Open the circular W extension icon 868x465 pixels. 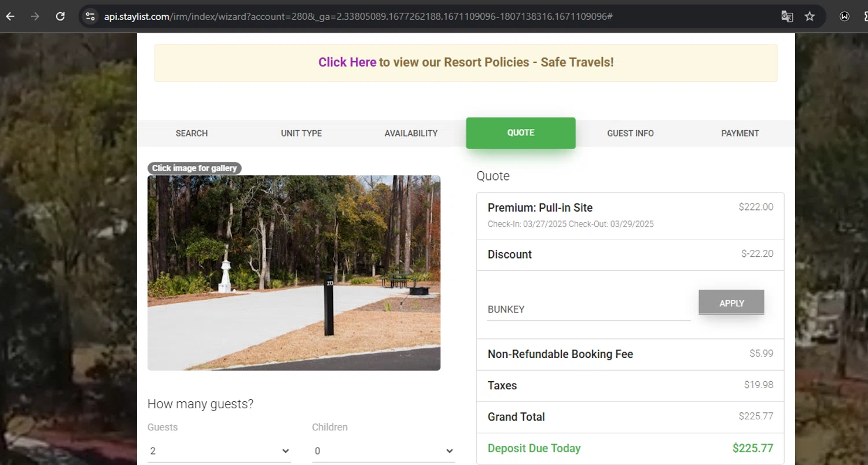[x=844, y=16]
